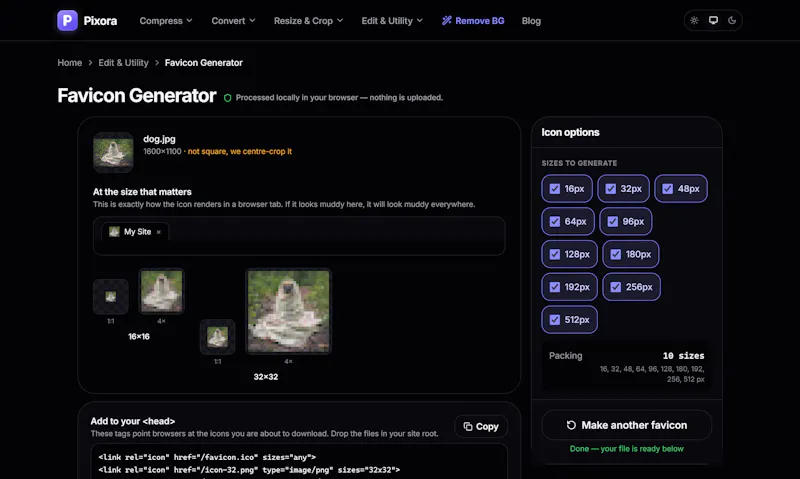Click the Pixora logo icon
800x479 pixels.
pos(67,20)
